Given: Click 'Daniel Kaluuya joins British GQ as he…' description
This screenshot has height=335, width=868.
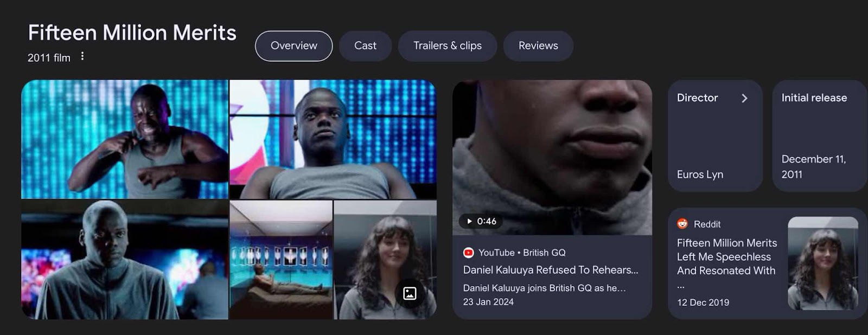Looking at the screenshot, I should tap(544, 288).
